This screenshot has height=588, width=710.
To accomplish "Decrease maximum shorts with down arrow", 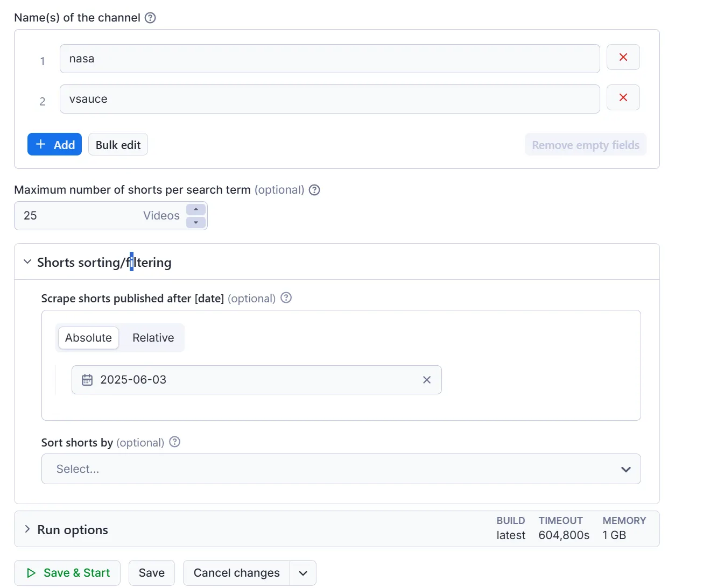I will point(196,222).
